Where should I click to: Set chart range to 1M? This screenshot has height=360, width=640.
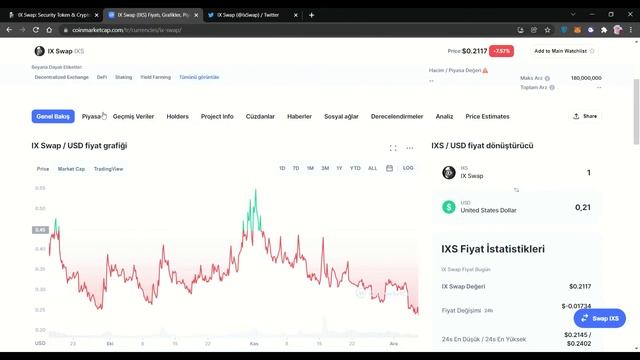[x=310, y=168]
